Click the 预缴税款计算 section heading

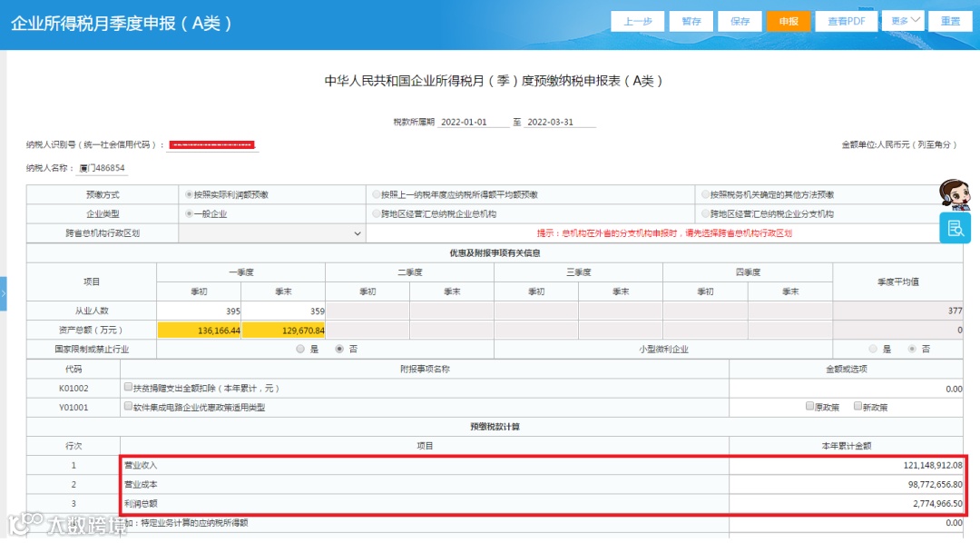pos(495,427)
